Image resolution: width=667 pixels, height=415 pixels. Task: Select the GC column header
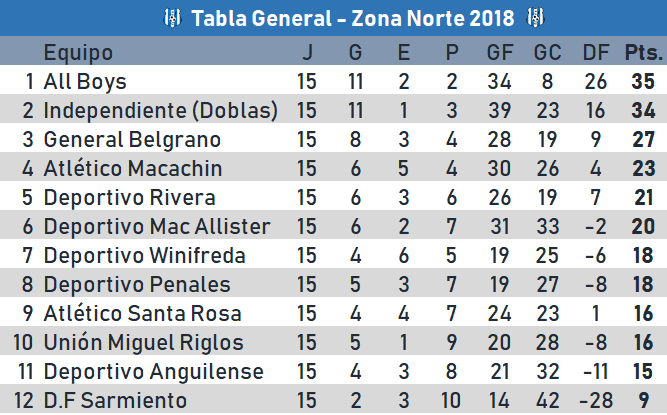point(547,53)
